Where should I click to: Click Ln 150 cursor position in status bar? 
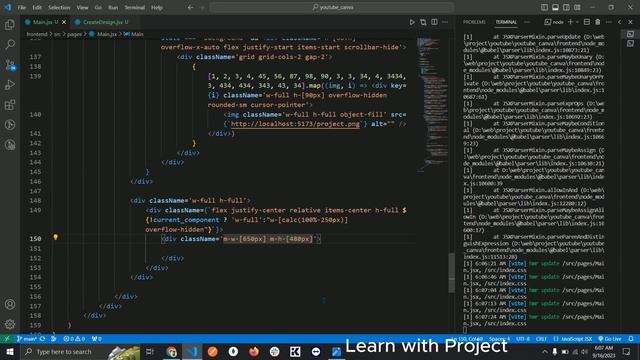467,339
